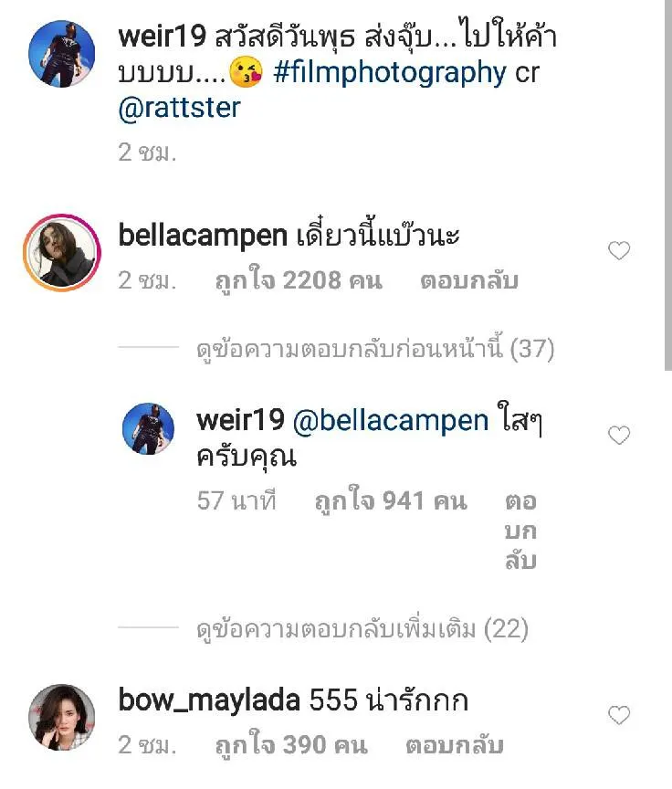Open weir19's profile picture beside caption
Screen dimensions: 672x789
tap(62, 53)
